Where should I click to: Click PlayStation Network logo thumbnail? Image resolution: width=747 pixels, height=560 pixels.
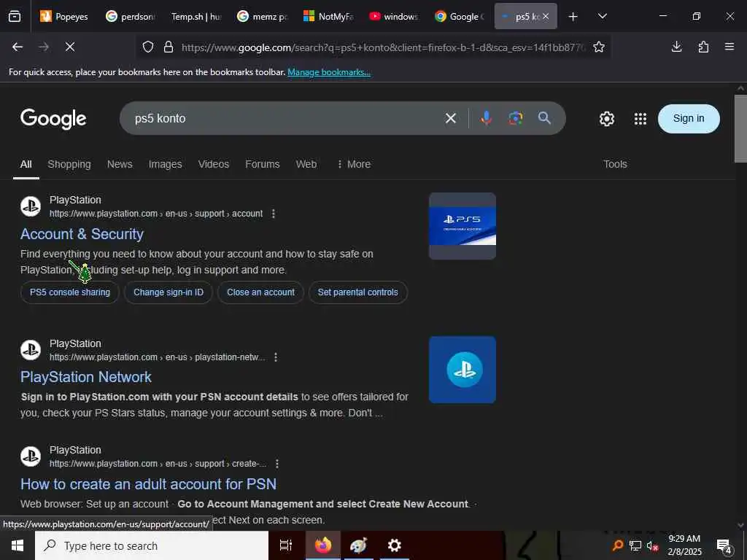tap(462, 370)
